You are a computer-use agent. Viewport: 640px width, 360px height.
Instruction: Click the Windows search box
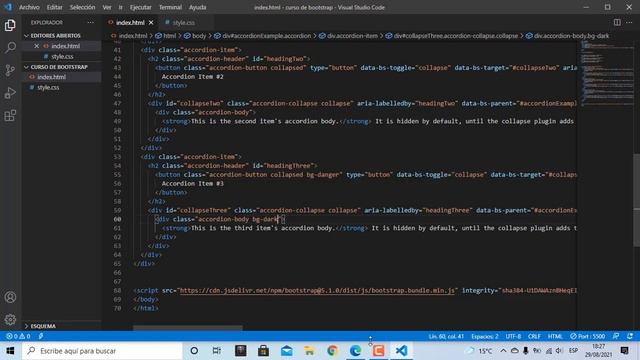click(x=102, y=351)
